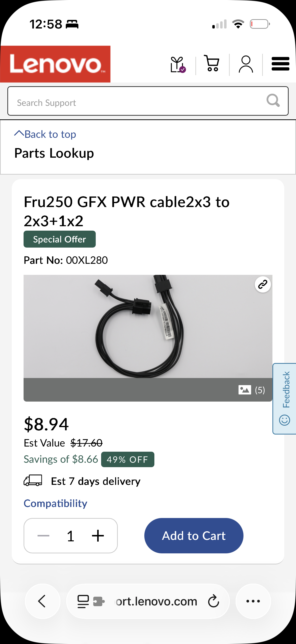Screen dimensions: 296x644
Task: Click the search magnifier icon
Action: tap(273, 100)
